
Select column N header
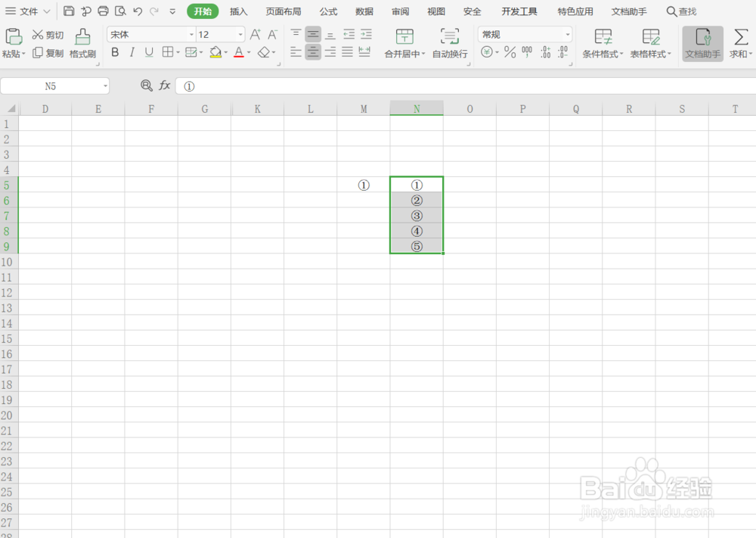(417, 108)
